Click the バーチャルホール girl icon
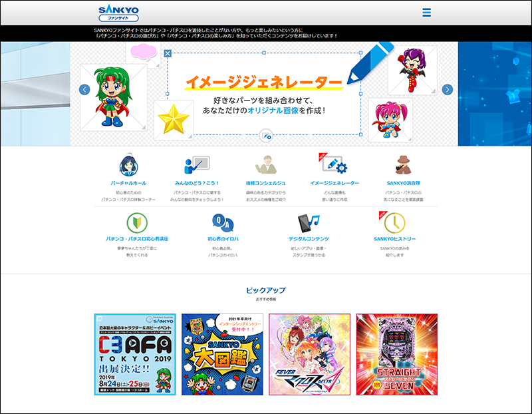 (x=128, y=165)
